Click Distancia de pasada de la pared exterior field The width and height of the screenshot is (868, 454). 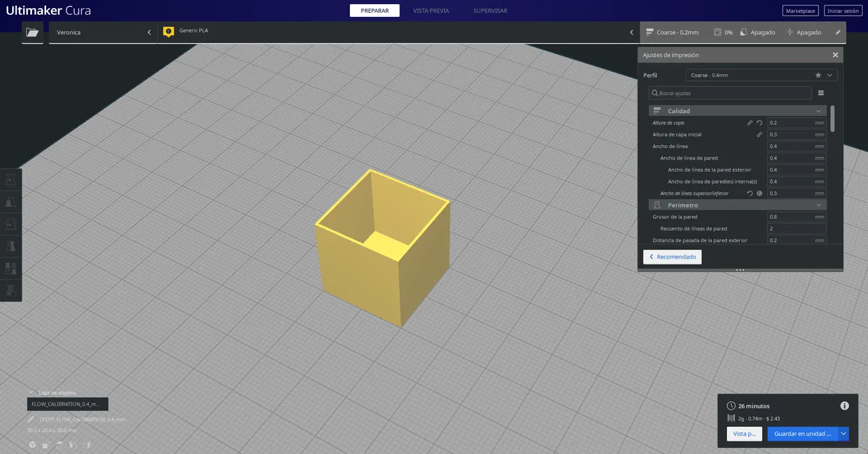(797, 240)
